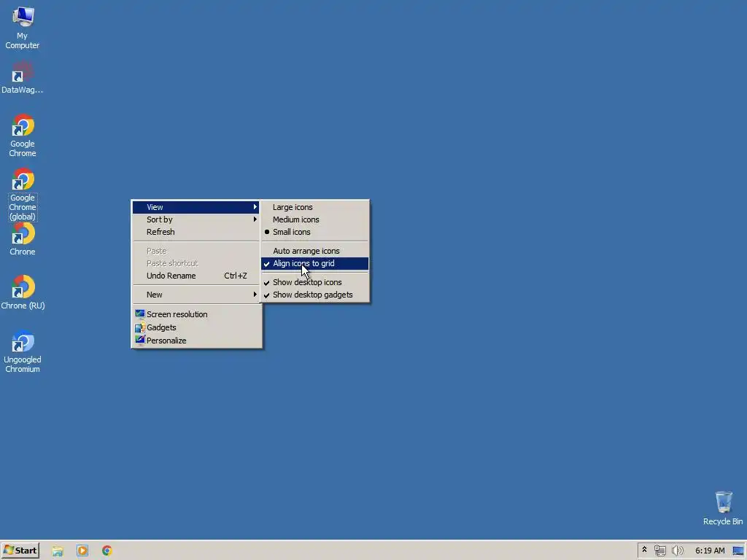Click the 6:19 AM clock

(x=710, y=551)
